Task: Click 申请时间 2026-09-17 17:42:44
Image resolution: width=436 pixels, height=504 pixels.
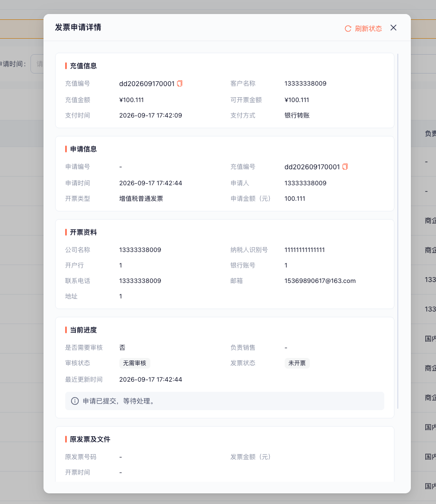Action: point(151,183)
